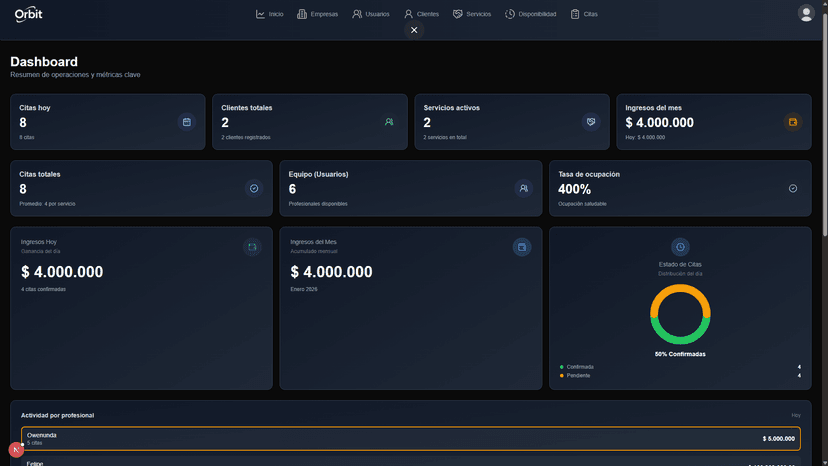
Task: Click the handshake icon in Servicios activos
Action: pyautogui.click(x=591, y=122)
